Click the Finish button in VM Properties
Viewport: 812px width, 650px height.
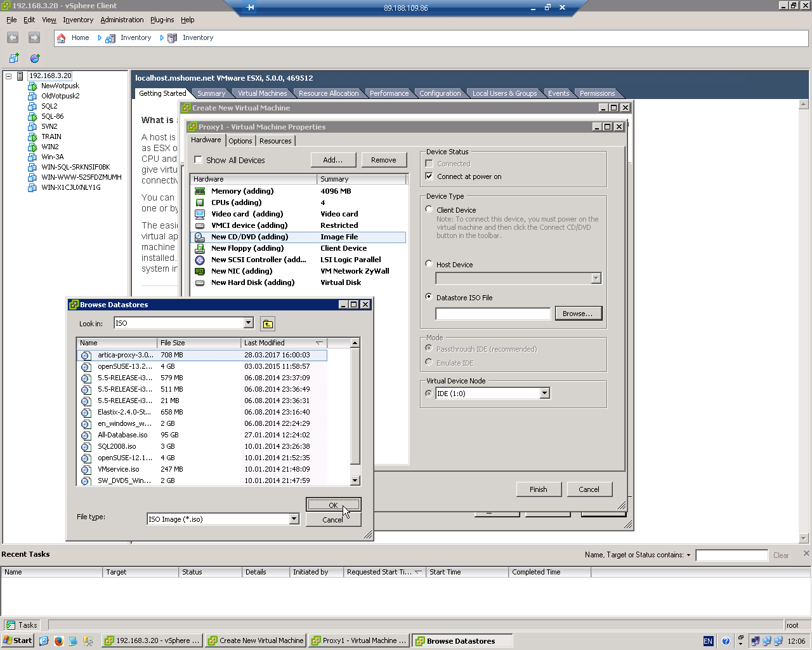539,489
